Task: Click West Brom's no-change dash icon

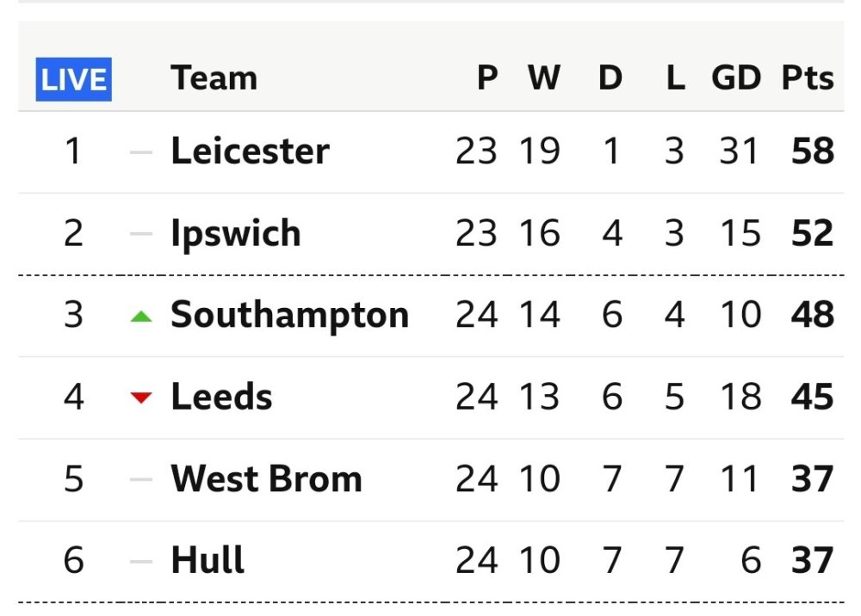Action: pyautogui.click(x=141, y=480)
